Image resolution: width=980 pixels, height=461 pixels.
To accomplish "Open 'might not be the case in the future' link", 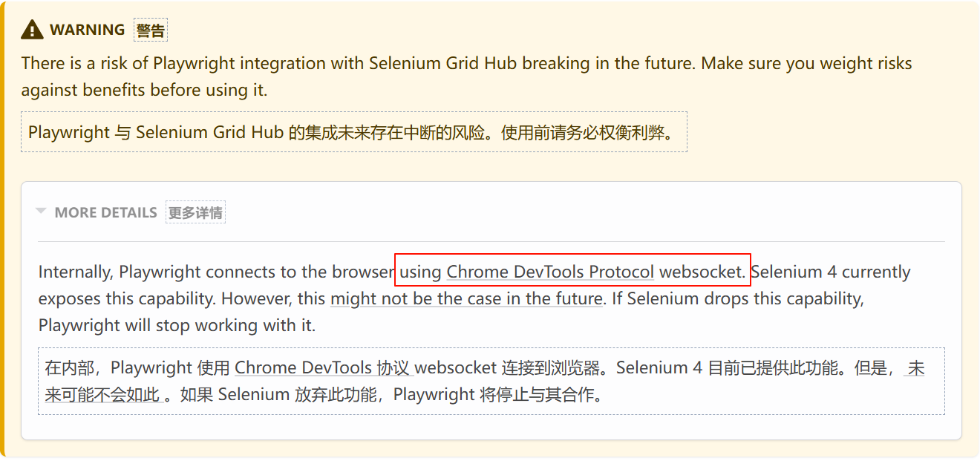I will click(x=466, y=298).
